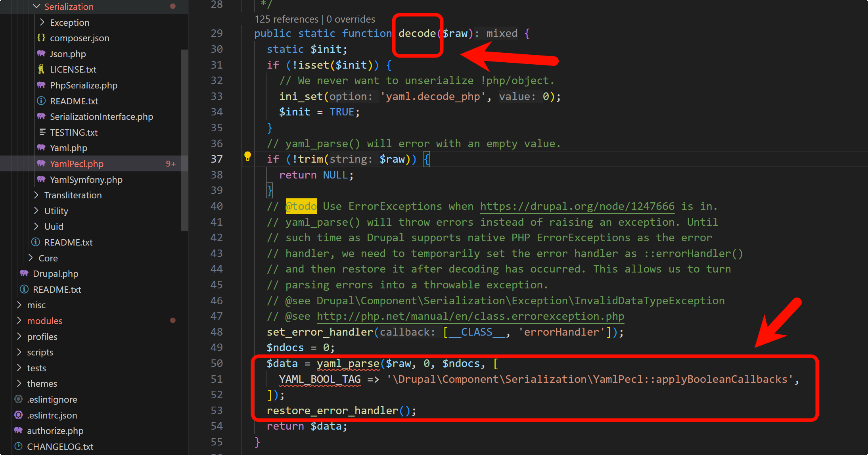
Task: Open the .eslintignore file
Action: (x=52, y=399)
